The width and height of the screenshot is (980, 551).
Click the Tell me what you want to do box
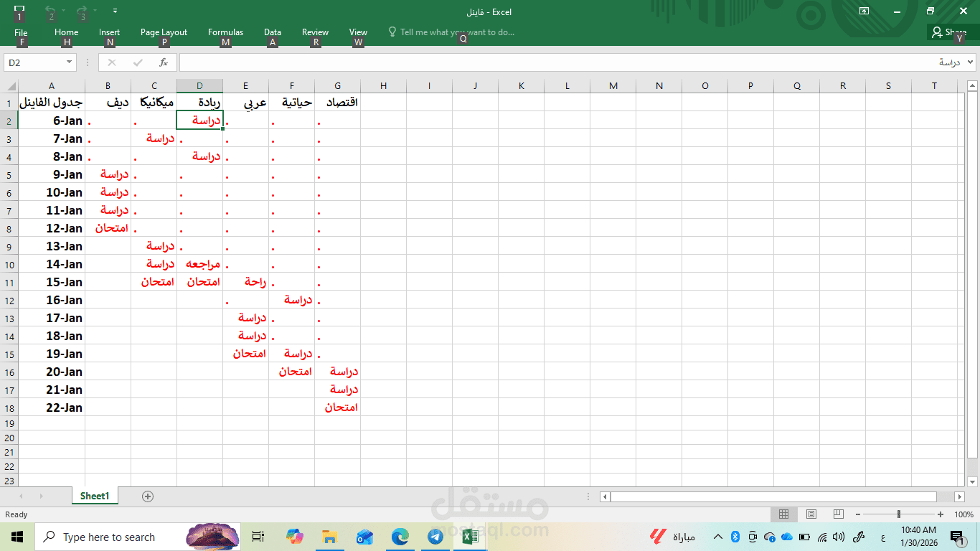451,32
